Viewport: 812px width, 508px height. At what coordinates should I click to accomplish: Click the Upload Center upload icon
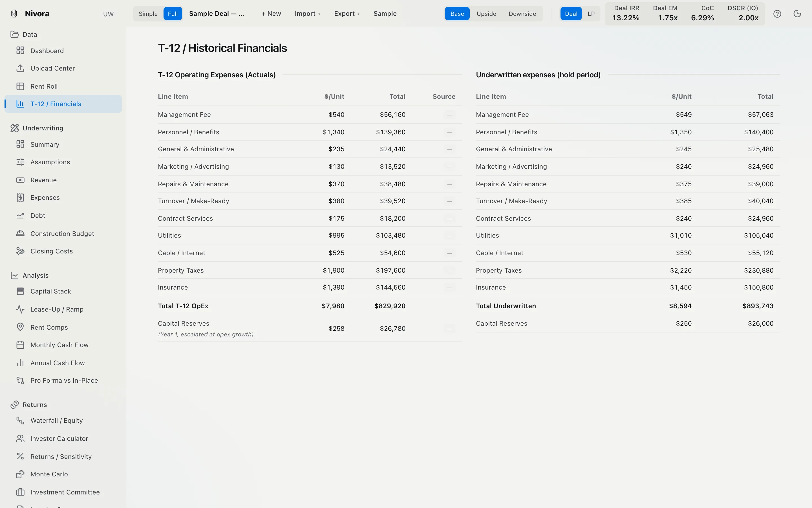click(x=20, y=68)
